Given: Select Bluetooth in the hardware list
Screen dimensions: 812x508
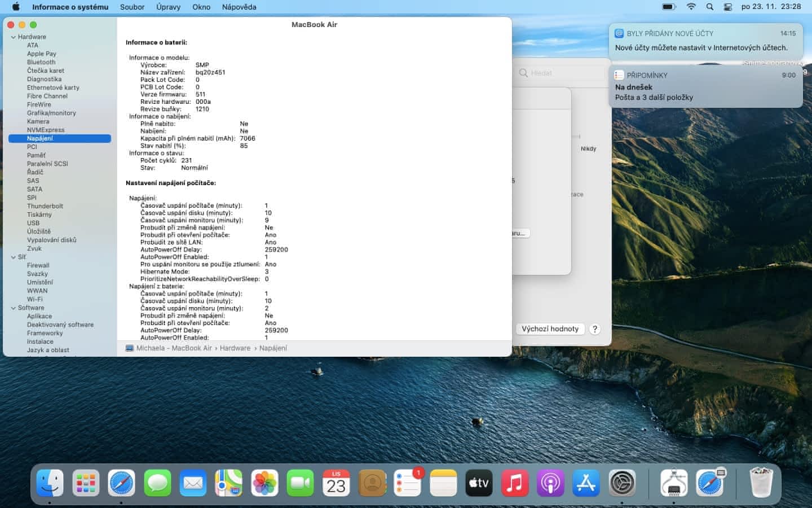Looking at the screenshot, I should tap(41, 62).
